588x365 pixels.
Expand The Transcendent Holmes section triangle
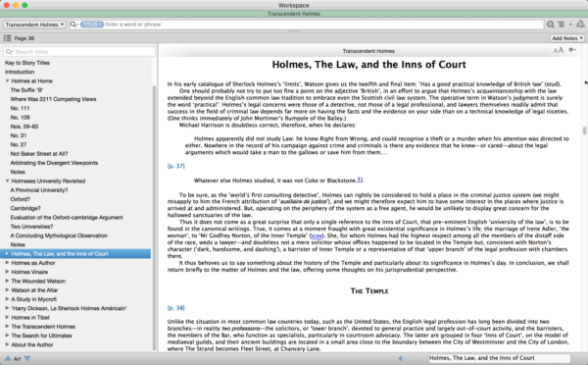pyautogui.click(x=7, y=327)
